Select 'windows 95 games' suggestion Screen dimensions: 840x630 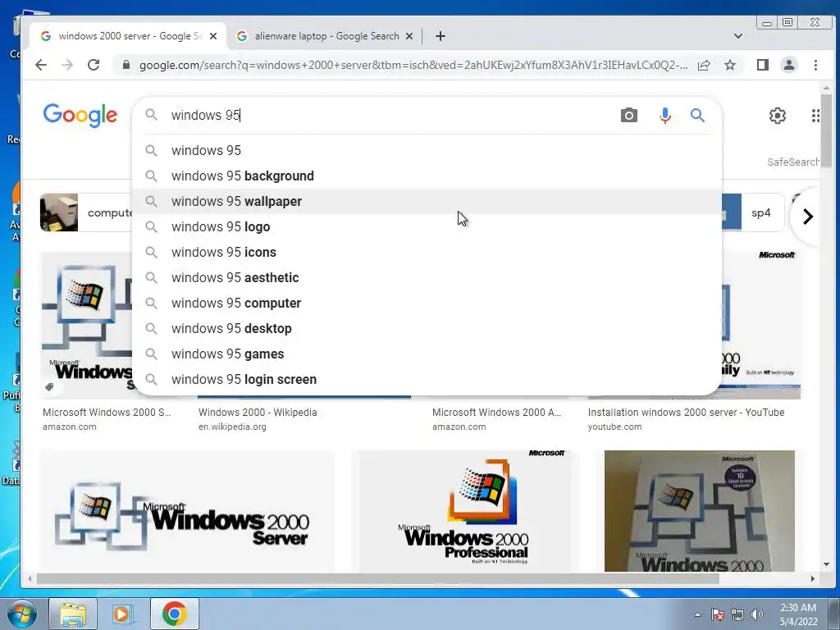[x=427, y=354]
